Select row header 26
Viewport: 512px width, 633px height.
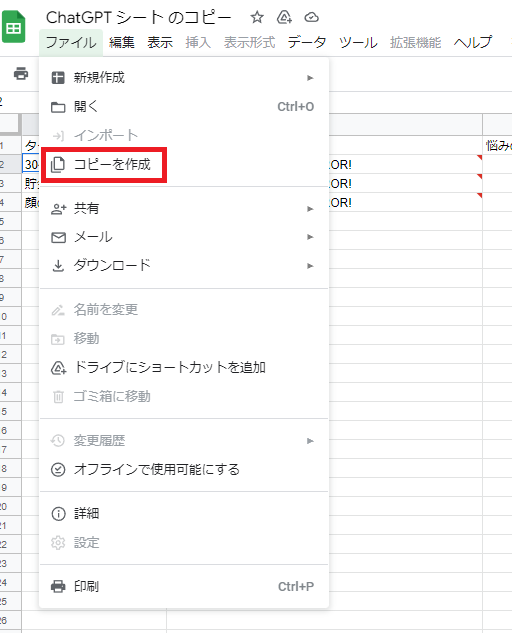pos(10,621)
